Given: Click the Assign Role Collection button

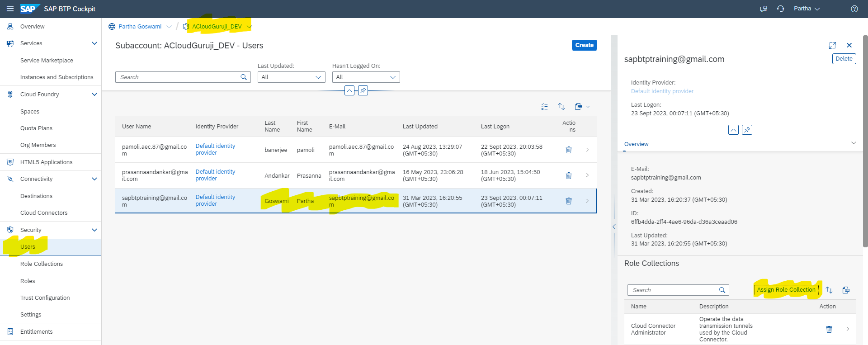Looking at the screenshot, I should click(786, 290).
